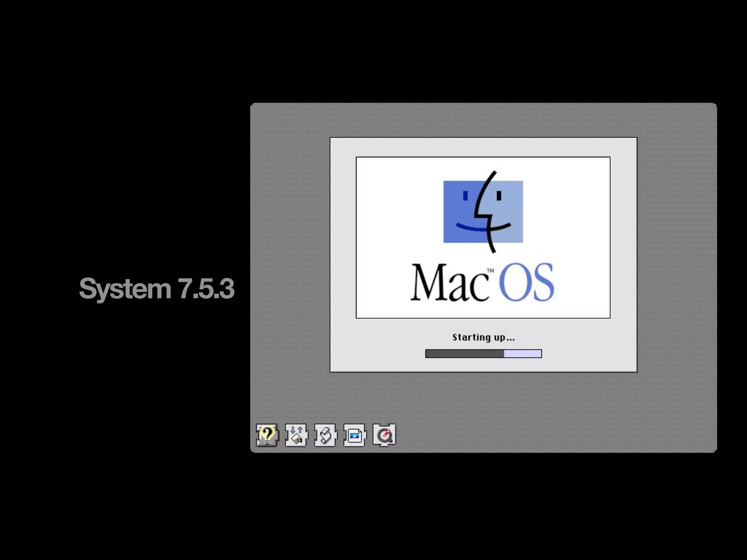Click the QuickTime extension icon
The height and width of the screenshot is (560, 747).
pyautogui.click(x=384, y=435)
